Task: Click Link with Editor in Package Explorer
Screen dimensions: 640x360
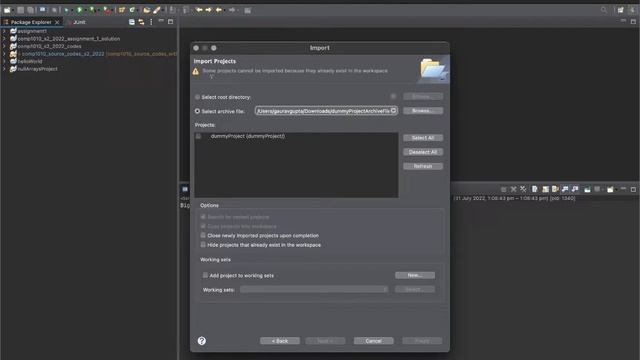Action: [141, 22]
